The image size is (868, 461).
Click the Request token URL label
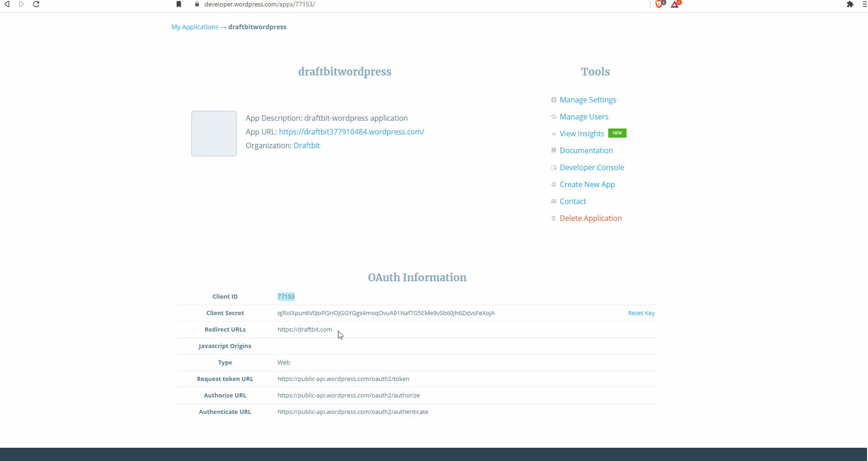pyautogui.click(x=225, y=379)
